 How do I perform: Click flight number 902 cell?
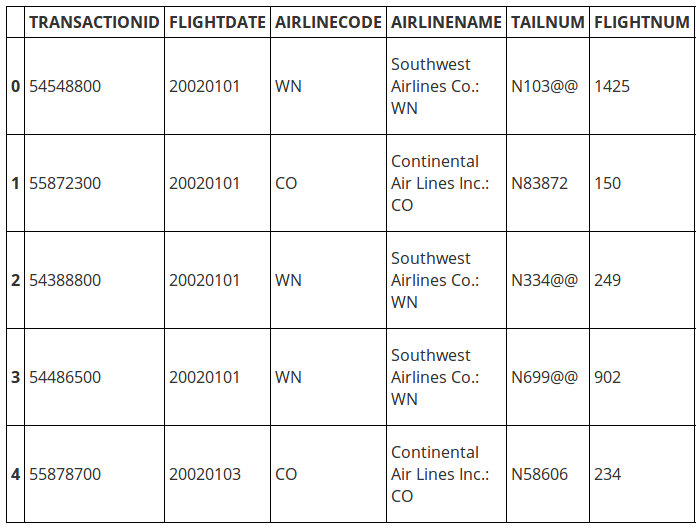coord(642,377)
